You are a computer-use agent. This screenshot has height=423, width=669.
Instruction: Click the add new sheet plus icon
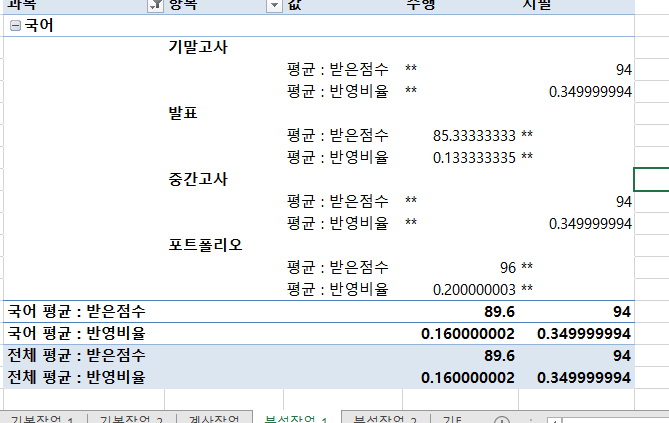pos(502,419)
